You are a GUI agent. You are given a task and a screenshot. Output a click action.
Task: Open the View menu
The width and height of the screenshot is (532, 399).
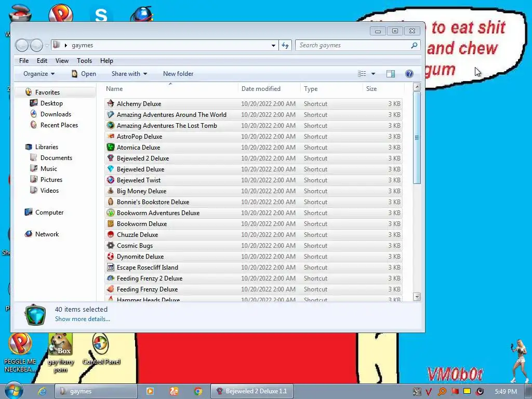(x=62, y=60)
